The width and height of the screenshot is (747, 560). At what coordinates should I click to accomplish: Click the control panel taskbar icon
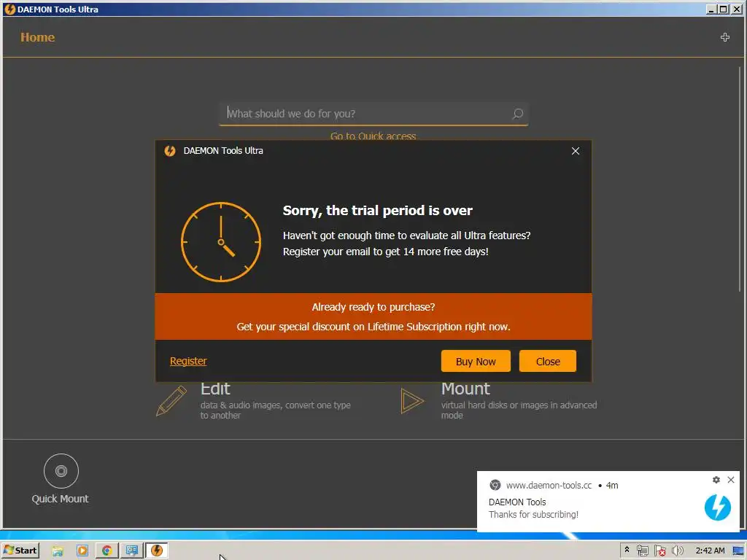pos(132,551)
